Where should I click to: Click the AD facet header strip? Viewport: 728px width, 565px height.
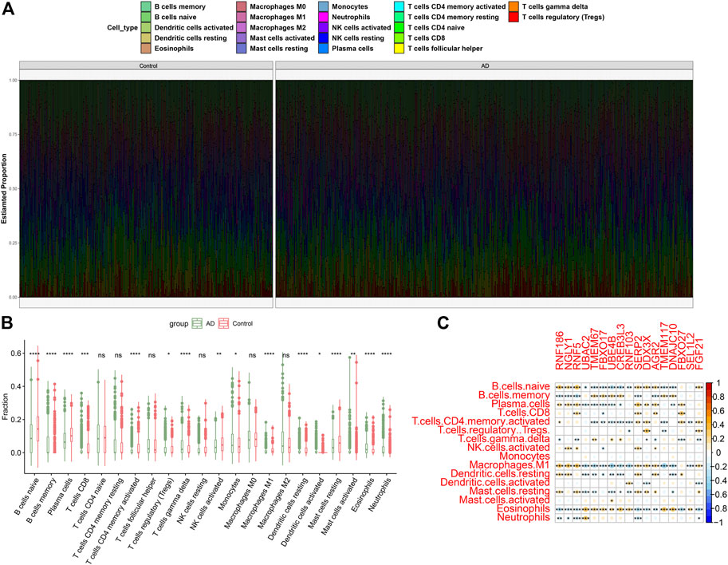pos(484,65)
